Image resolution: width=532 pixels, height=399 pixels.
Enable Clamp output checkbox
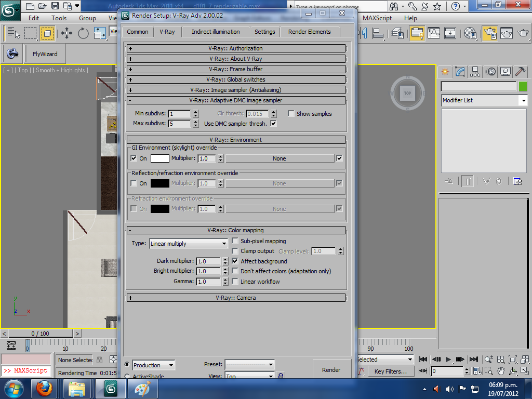235,251
